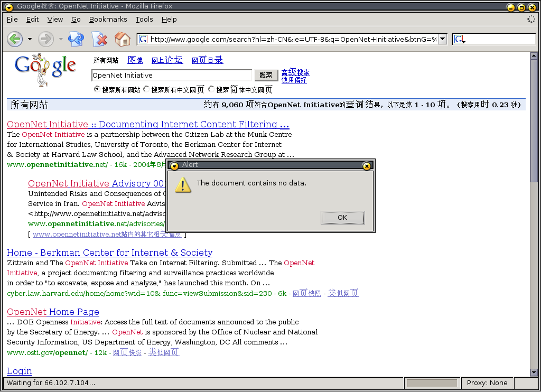Open 网页快照 cache for the cyber.law.harvard.edu result
The height and width of the screenshot is (392, 541).
[307, 293]
